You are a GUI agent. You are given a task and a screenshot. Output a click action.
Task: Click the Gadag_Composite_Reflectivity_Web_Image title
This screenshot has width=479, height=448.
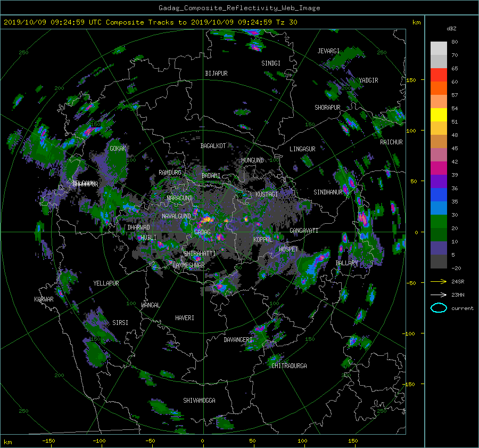[239, 8]
